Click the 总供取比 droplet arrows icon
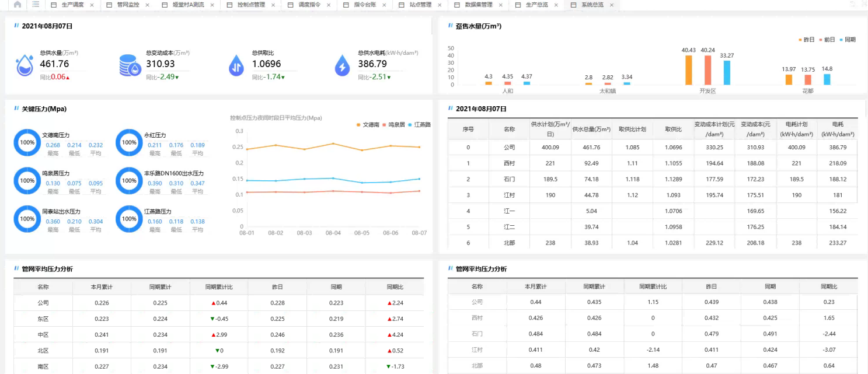This screenshot has height=374, width=868. pos(236,65)
